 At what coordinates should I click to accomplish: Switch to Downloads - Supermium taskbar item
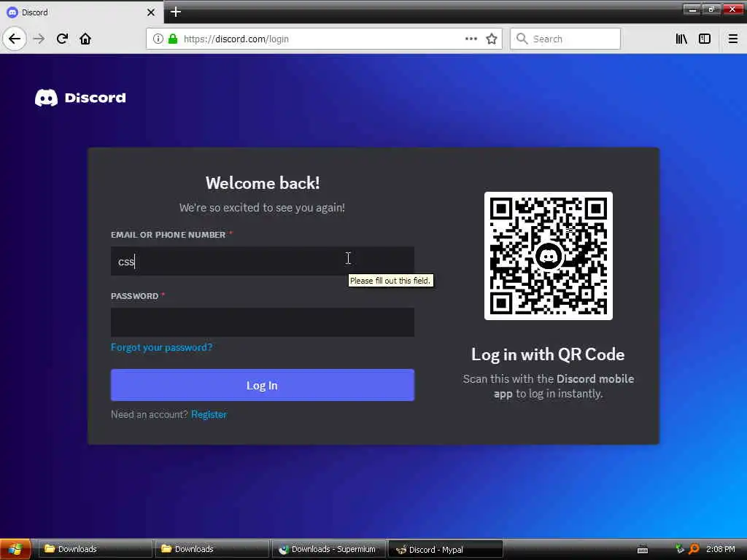328,549
